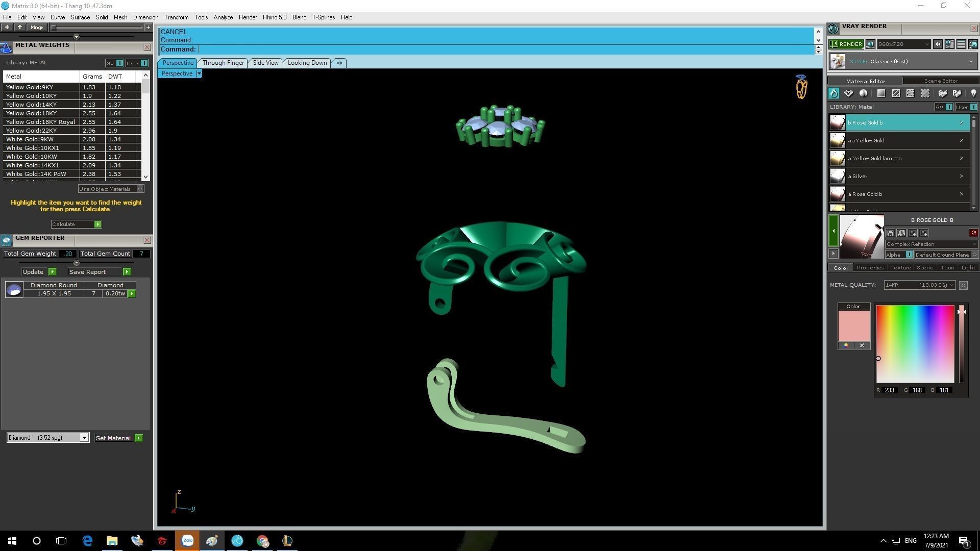
Task: Open the T-Splines menu
Action: point(323,17)
